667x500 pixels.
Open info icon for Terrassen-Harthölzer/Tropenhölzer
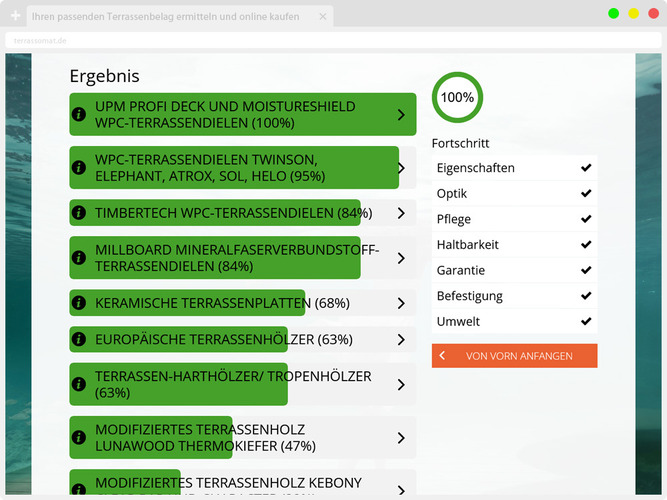pos(79,385)
